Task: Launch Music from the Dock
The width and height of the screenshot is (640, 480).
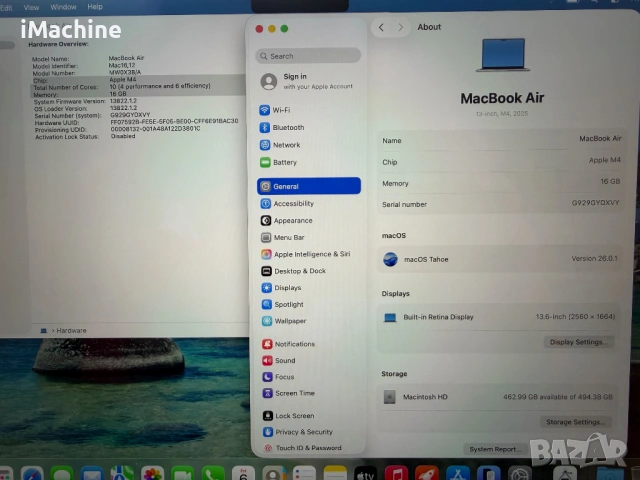Action: click(x=396, y=474)
